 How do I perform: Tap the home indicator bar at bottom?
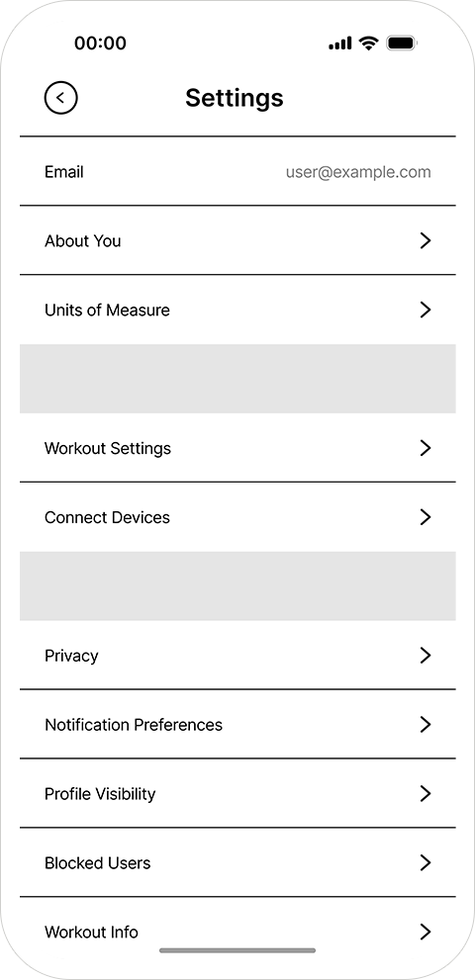(237, 950)
